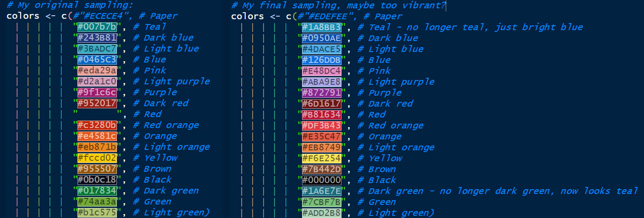The height and width of the screenshot is (218, 644).
Task: Click the #000000 black swatch
Action: point(321,180)
